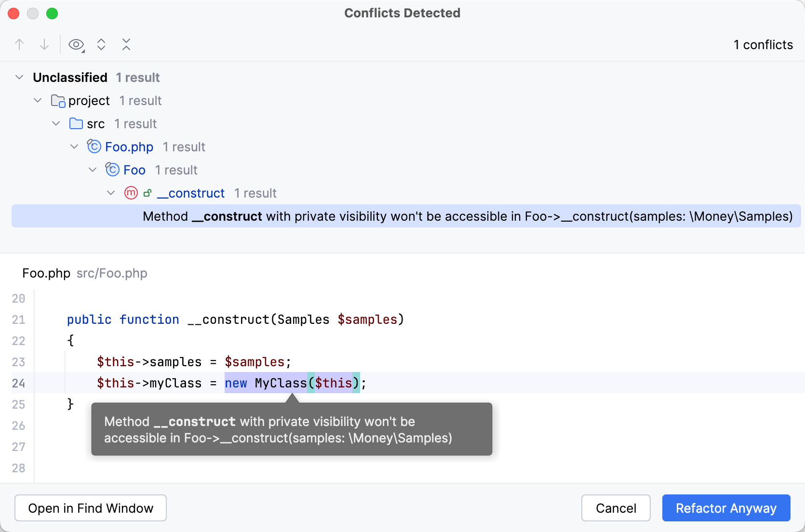
Task: Select the Foo.php class file icon
Action: coord(94,146)
